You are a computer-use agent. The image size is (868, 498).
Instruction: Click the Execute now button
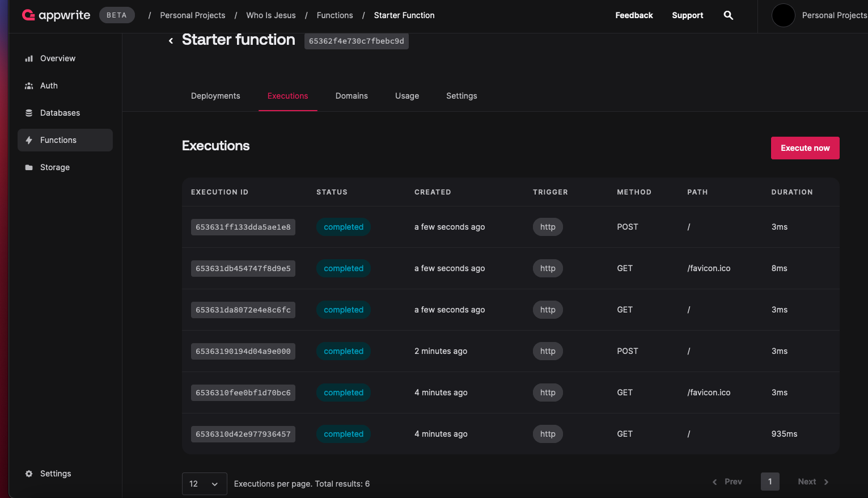[x=805, y=148]
